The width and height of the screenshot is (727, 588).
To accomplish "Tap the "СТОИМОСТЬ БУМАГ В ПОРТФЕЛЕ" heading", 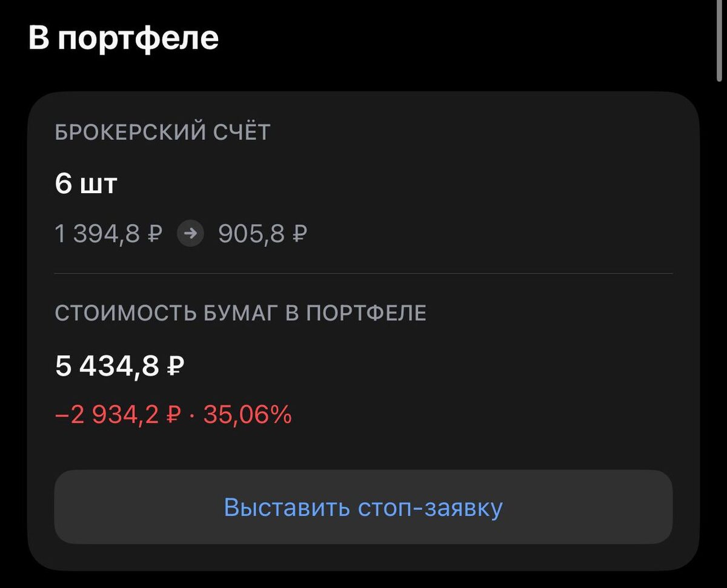I will [x=241, y=313].
